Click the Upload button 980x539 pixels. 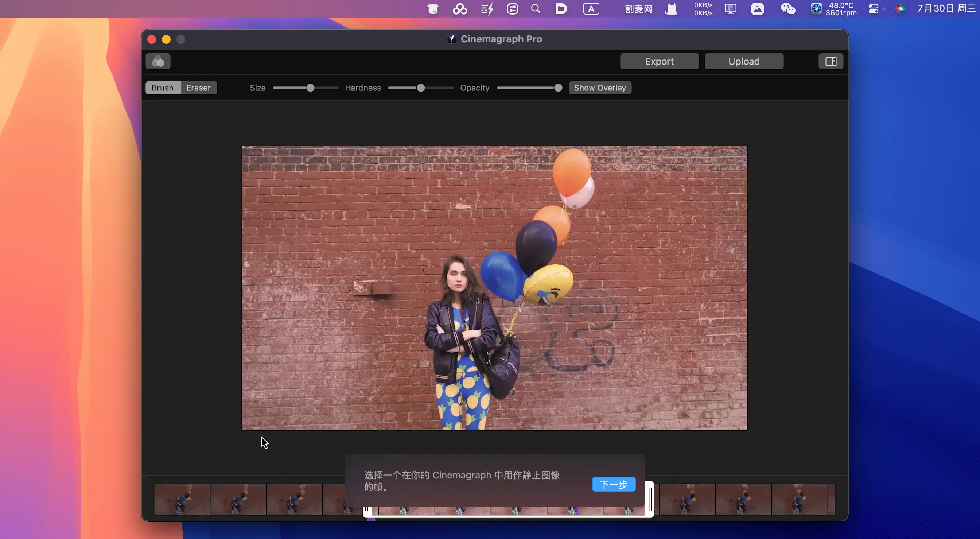coord(744,61)
